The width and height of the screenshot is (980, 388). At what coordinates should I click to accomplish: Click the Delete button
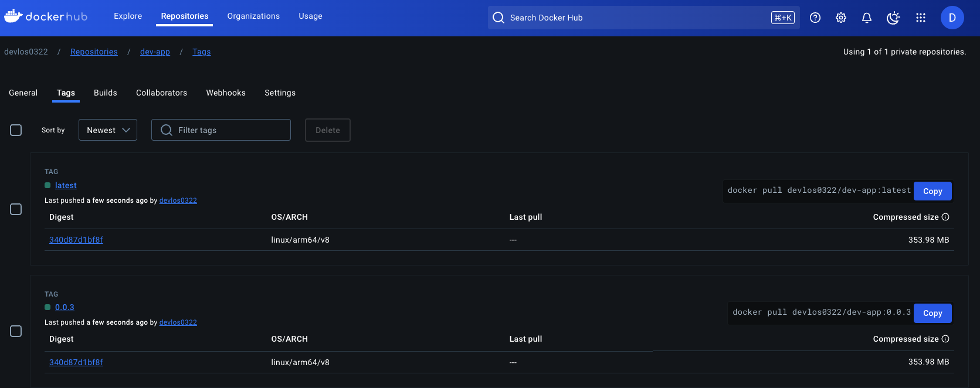328,130
